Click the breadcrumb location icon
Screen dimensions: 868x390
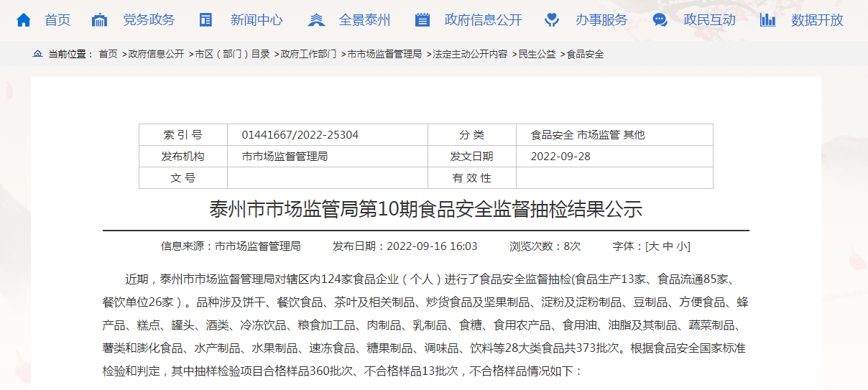38,54
